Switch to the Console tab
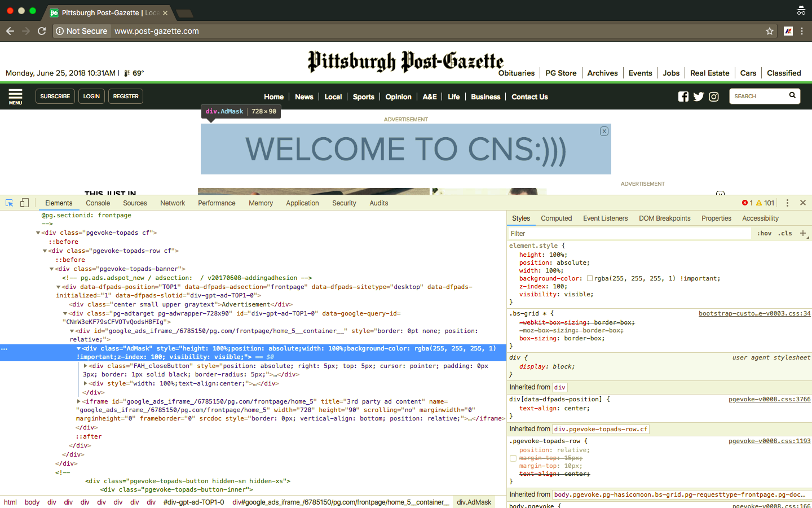The width and height of the screenshot is (812, 508). click(98, 203)
